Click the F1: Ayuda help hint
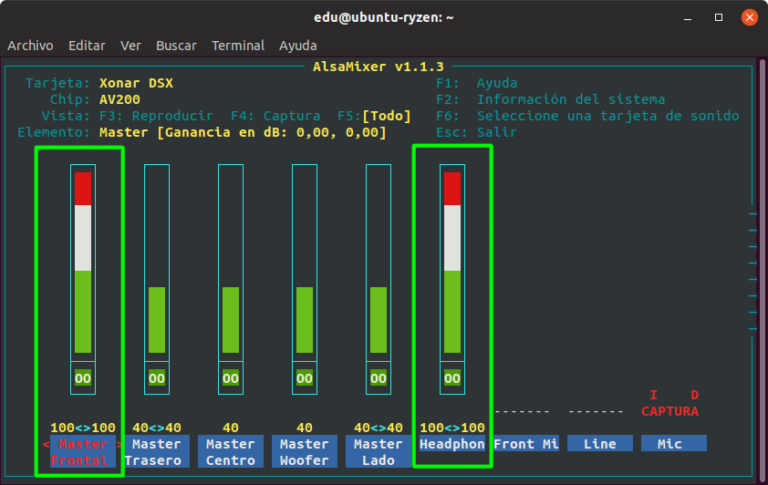 point(477,83)
